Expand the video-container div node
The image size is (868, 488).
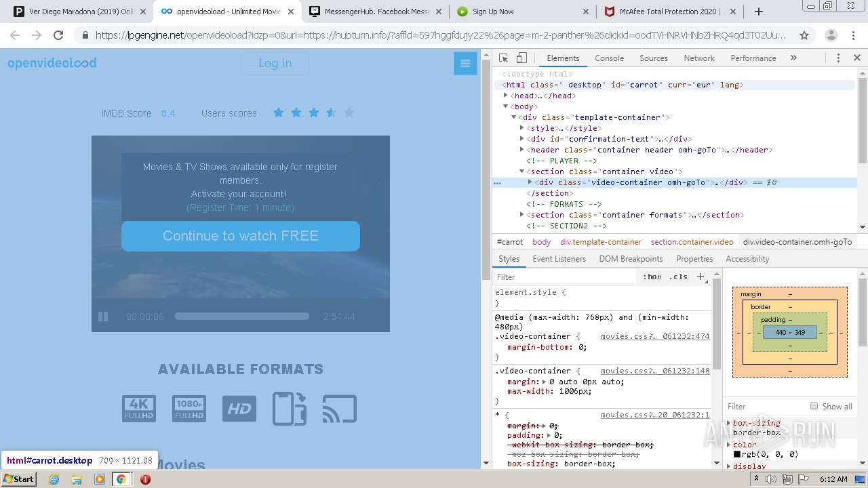point(530,182)
